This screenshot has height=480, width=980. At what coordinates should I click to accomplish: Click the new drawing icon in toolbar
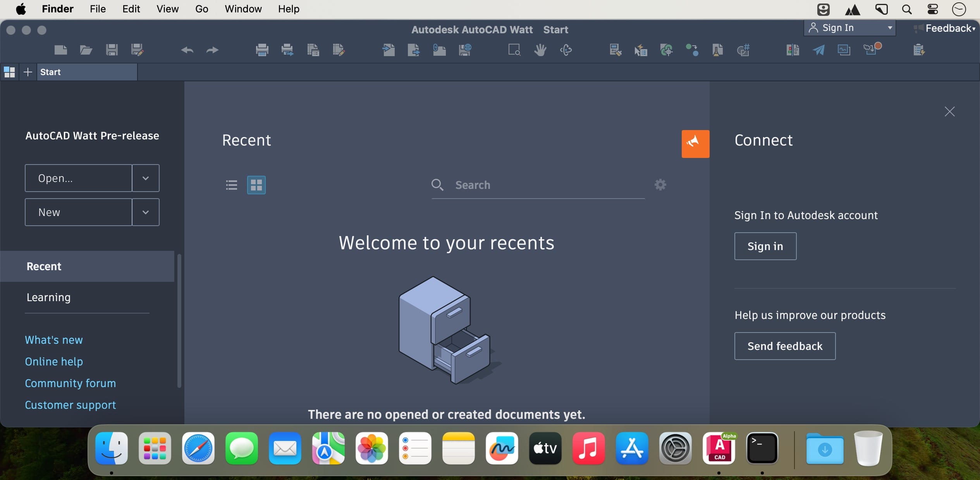click(x=61, y=50)
